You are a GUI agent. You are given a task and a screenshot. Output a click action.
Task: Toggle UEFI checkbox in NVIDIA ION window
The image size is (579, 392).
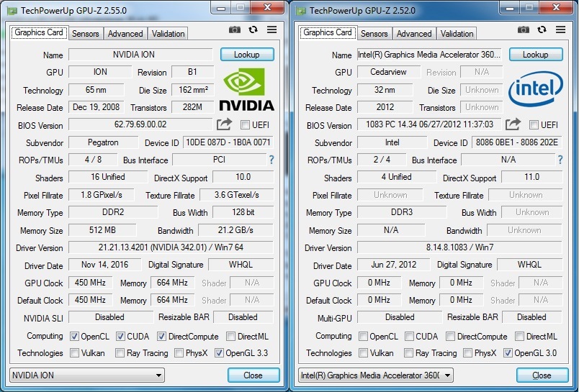click(x=245, y=125)
